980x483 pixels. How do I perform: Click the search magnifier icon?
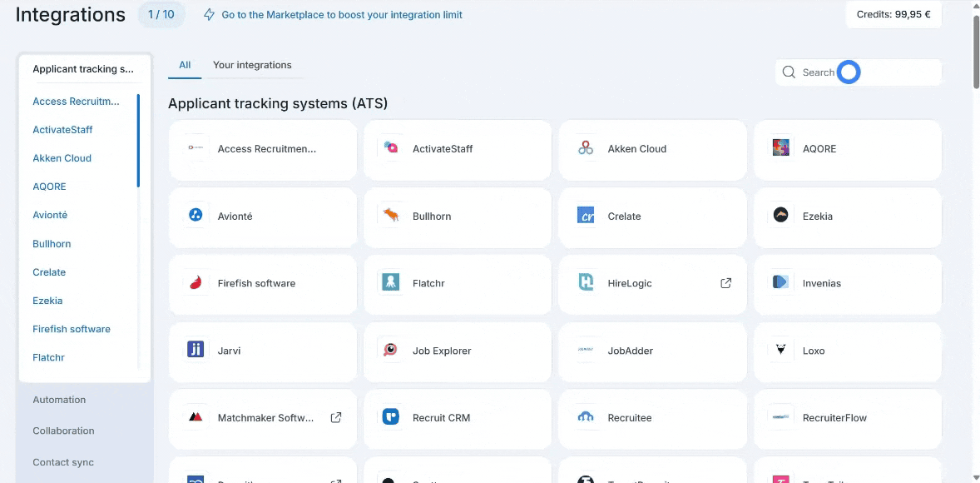789,72
